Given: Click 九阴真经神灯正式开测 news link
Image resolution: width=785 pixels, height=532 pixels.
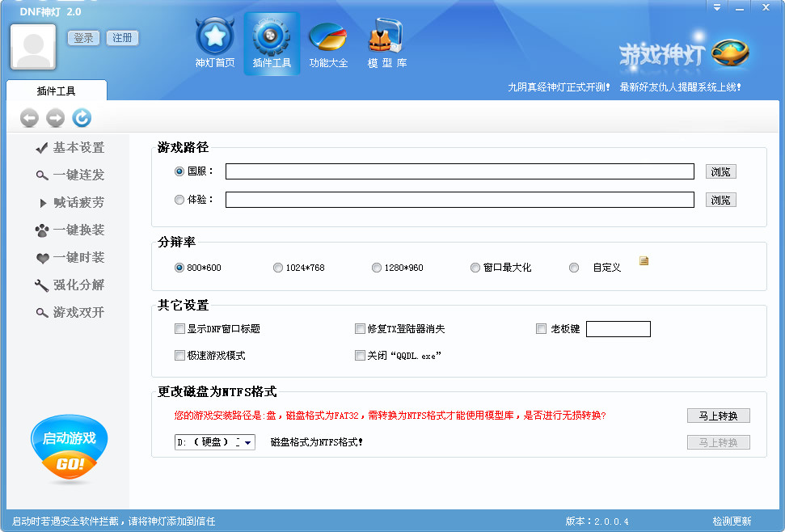Looking at the screenshot, I should pyautogui.click(x=559, y=87).
